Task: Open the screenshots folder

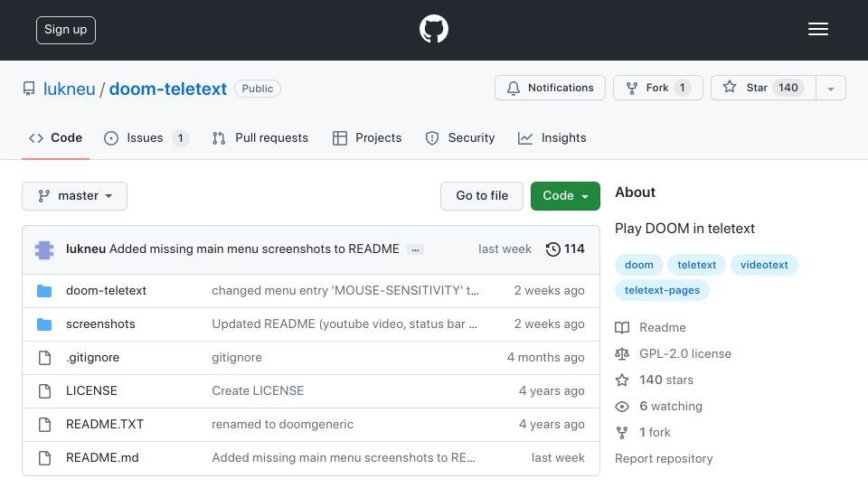Action: click(x=100, y=324)
